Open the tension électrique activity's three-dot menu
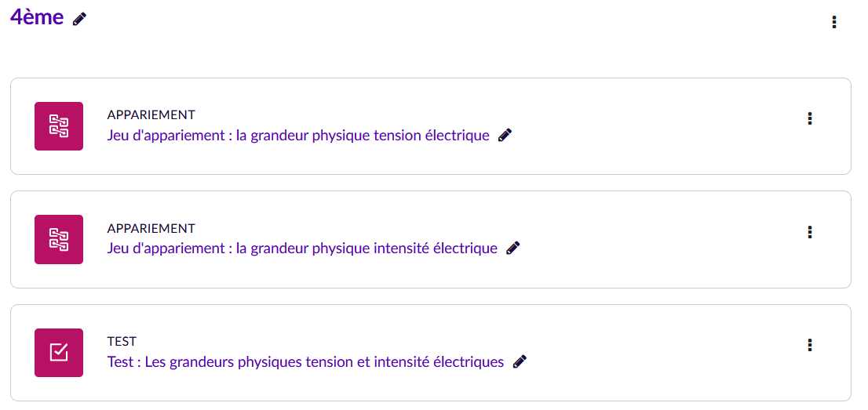Screen dimensions: 868x410 click(x=810, y=118)
